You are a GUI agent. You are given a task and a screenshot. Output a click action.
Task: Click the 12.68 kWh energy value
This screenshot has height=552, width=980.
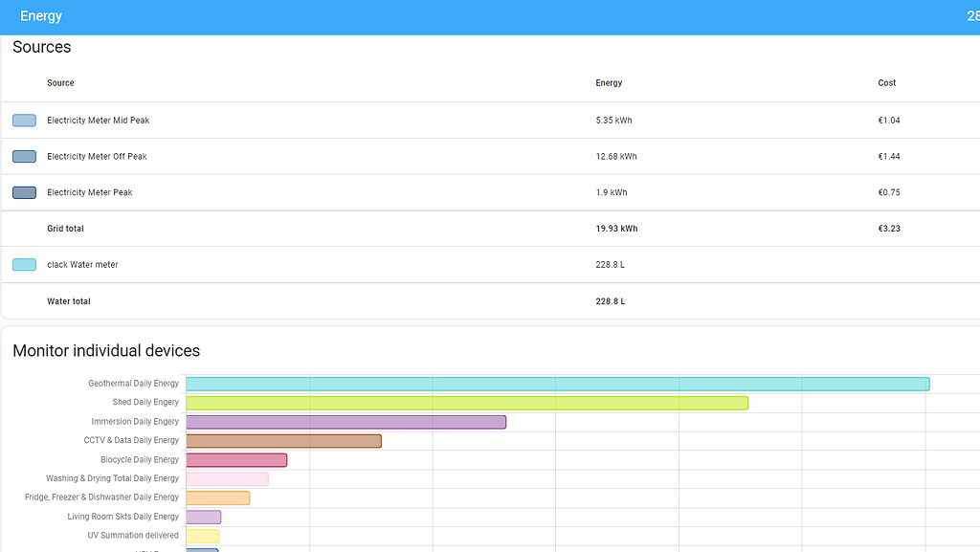pyautogui.click(x=616, y=157)
